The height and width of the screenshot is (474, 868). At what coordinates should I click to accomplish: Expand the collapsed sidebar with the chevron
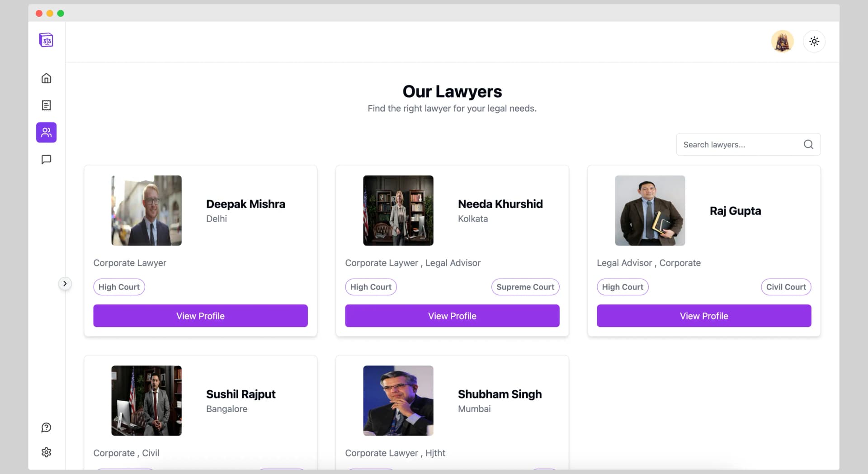(65, 284)
